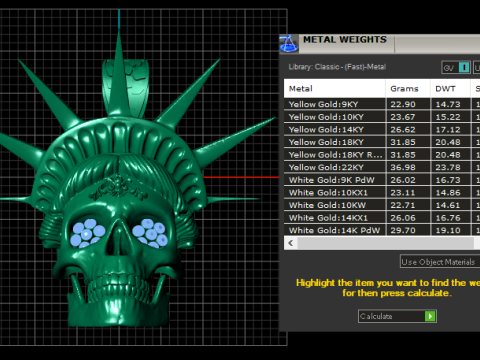Select the White Gold:10KX1 row
This screenshot has height=360, width=480.
click(x=382, y=193)
